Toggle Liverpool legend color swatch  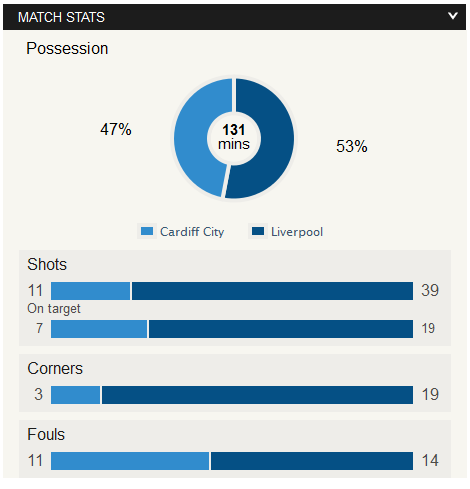[x=258, y=231]
